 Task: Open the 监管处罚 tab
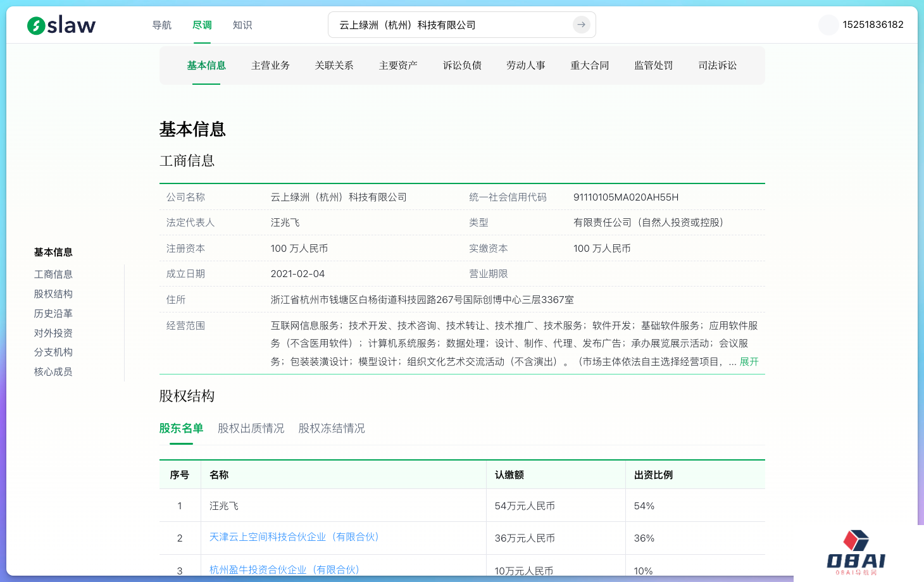pos(653,66)
